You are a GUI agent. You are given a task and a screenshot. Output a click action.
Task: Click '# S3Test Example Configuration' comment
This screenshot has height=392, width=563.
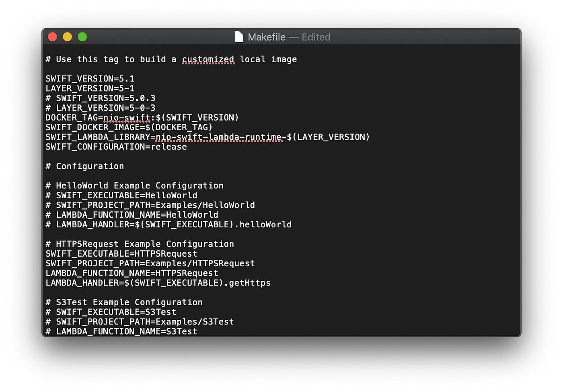124,302
